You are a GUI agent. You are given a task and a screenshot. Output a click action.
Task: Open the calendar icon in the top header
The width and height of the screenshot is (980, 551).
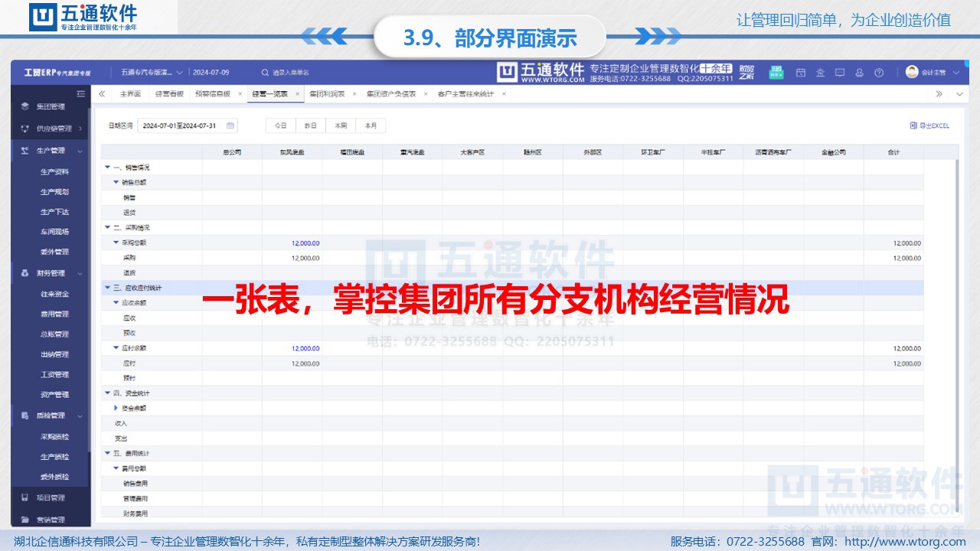pos(801,72)
